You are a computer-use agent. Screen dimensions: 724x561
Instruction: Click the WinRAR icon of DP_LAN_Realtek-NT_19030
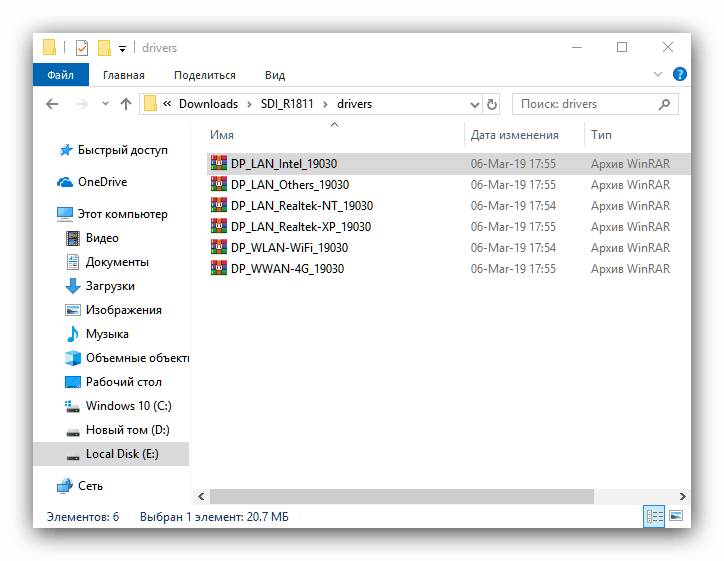click(218, 205)
